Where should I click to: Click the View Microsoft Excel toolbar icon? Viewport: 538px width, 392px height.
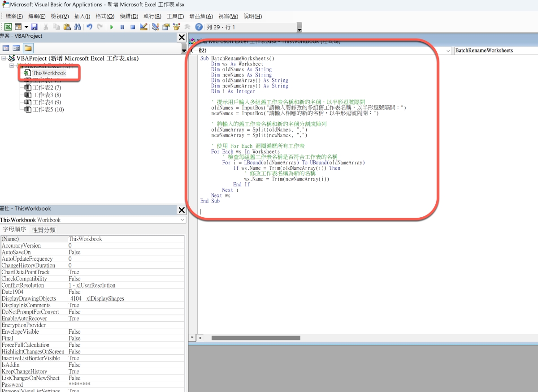pyautogui.click(x=8, y=27)
